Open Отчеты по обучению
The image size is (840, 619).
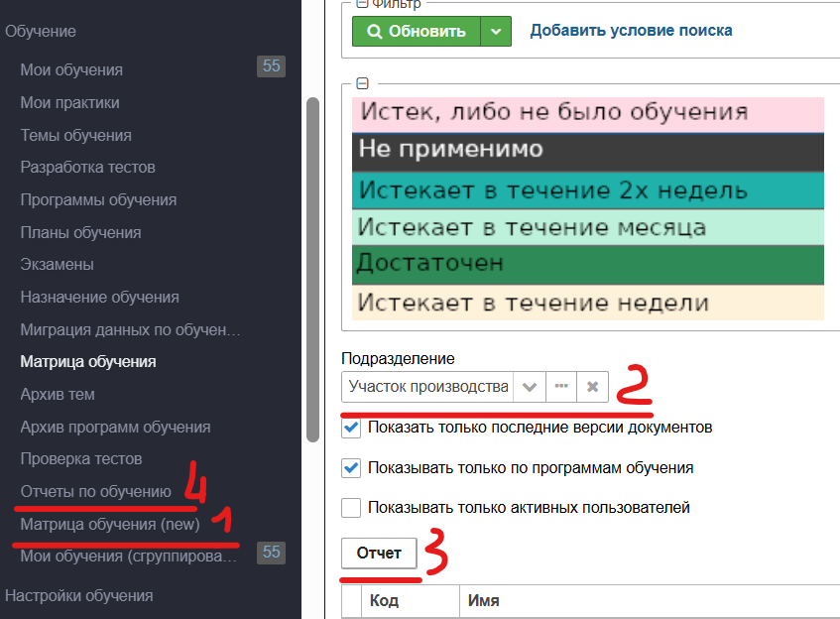95,491
